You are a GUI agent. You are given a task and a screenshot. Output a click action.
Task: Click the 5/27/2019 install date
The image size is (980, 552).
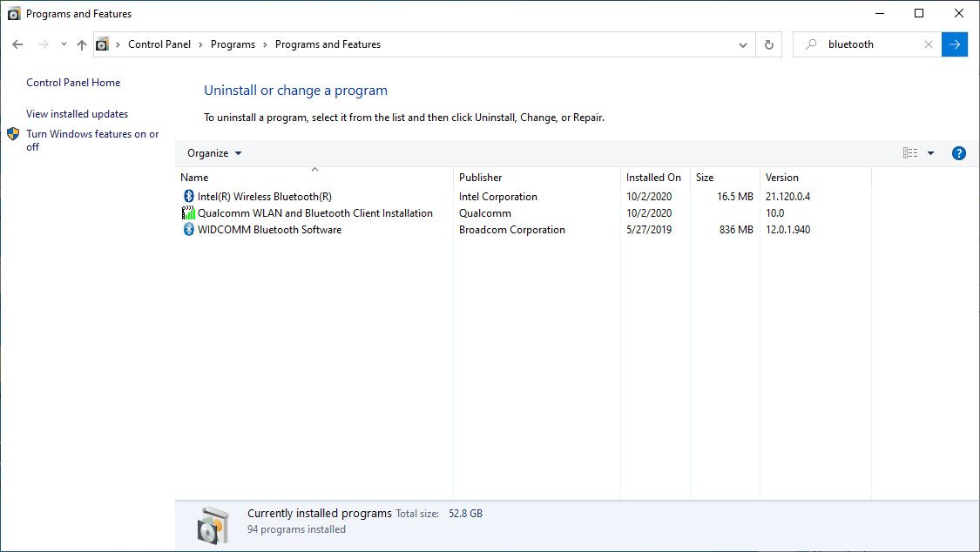649,230
